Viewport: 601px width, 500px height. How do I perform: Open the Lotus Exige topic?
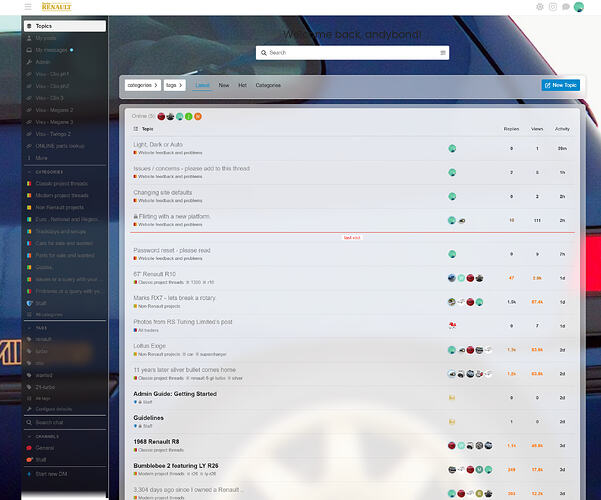coord(149,346)
